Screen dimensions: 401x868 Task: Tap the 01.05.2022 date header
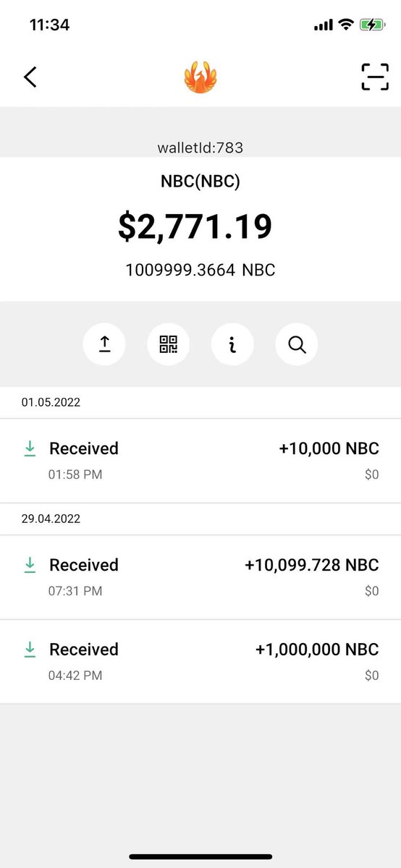pyautogui.click(x=51, y=402)
